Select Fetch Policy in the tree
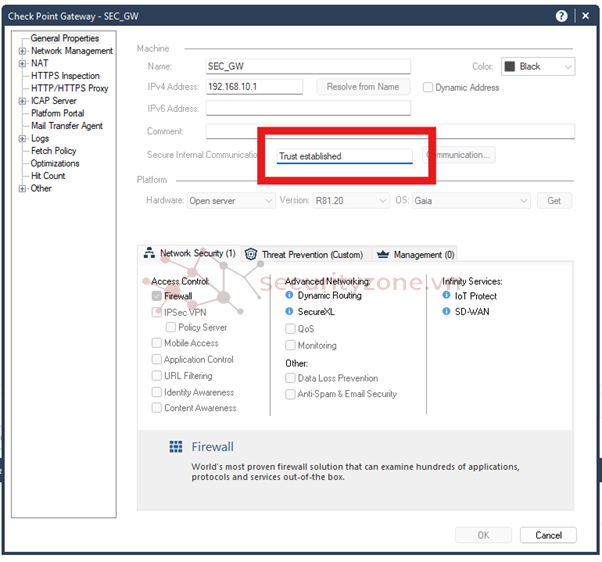 point(54,151)
